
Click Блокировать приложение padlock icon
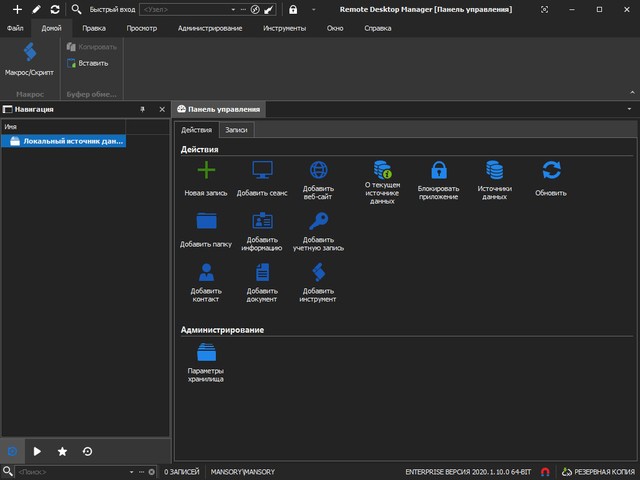(438, 170)
